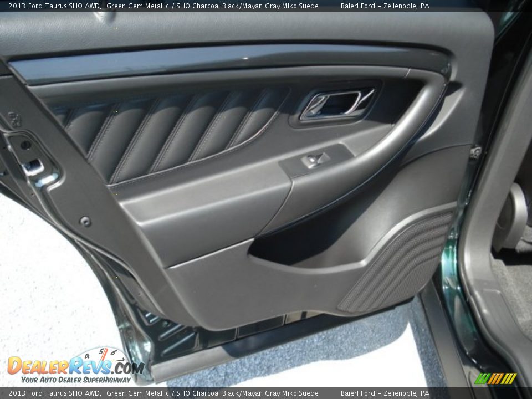Click the green stripe of the corner badge
Image resolution: width=532 pixels, height=399 pixels.
[483, 378]
